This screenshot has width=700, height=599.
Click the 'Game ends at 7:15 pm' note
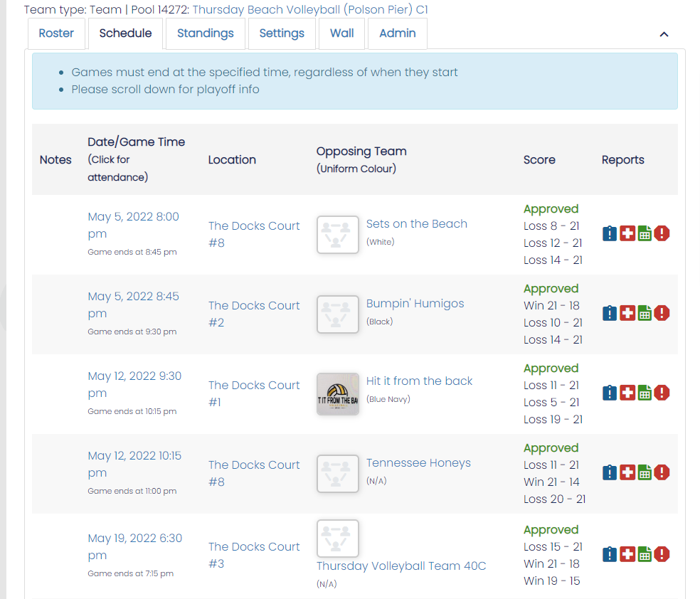tap(130, 573)
